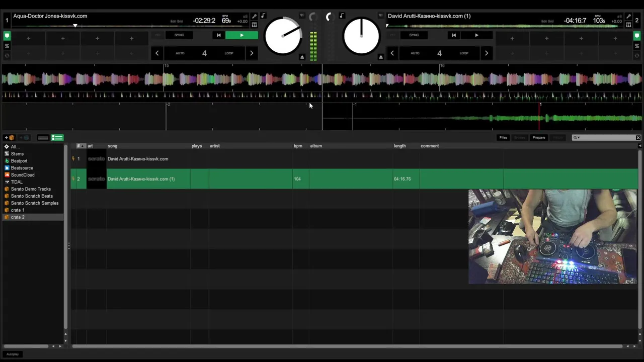Image resolution: width=644 pixels, height=362 pixels.
Task: Switch library to album art list view
Action: point(57,138)
